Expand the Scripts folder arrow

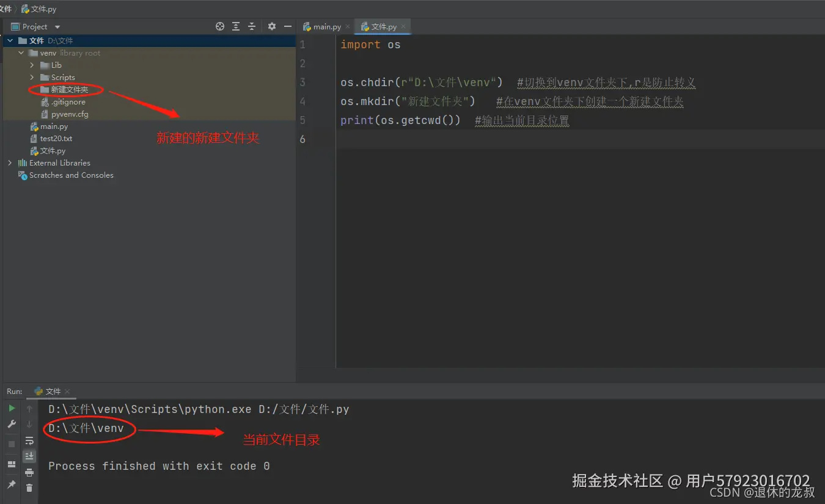32,78
